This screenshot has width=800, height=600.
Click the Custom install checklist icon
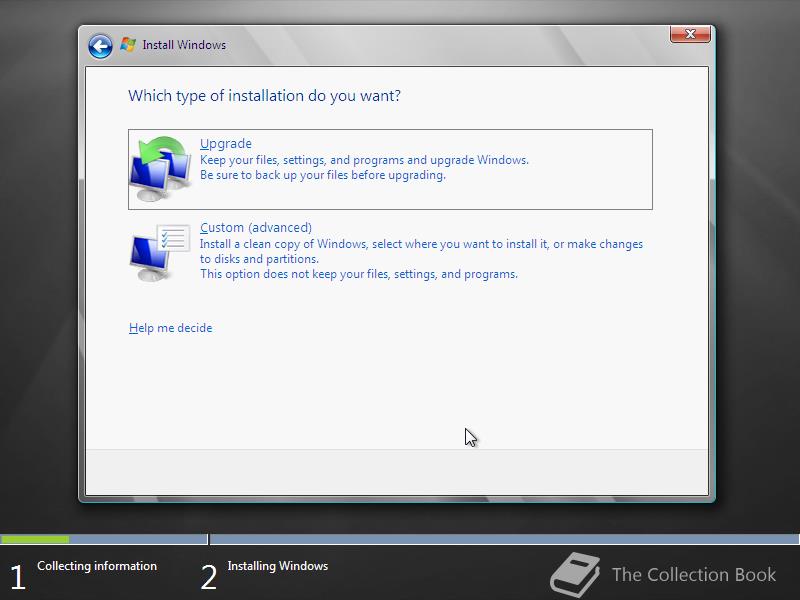click(160, 252)
